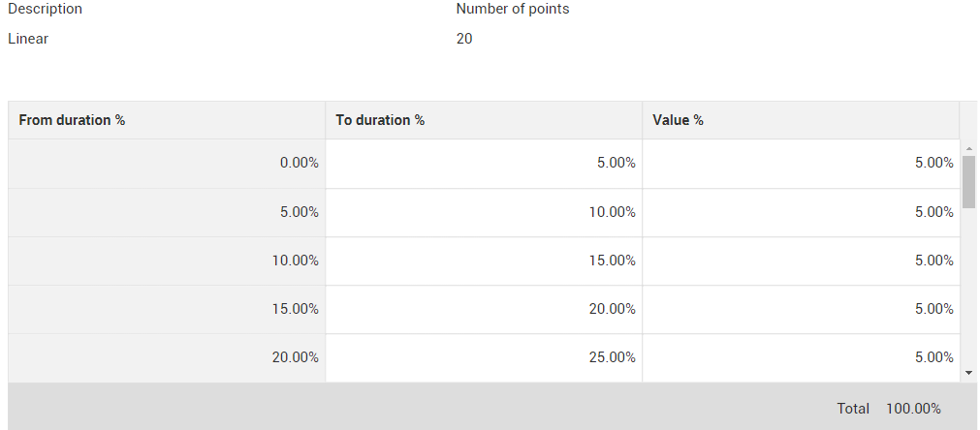Click the From duration cell showing 0.00%
This screenshot has width=980, height=430.
[167, 164]
